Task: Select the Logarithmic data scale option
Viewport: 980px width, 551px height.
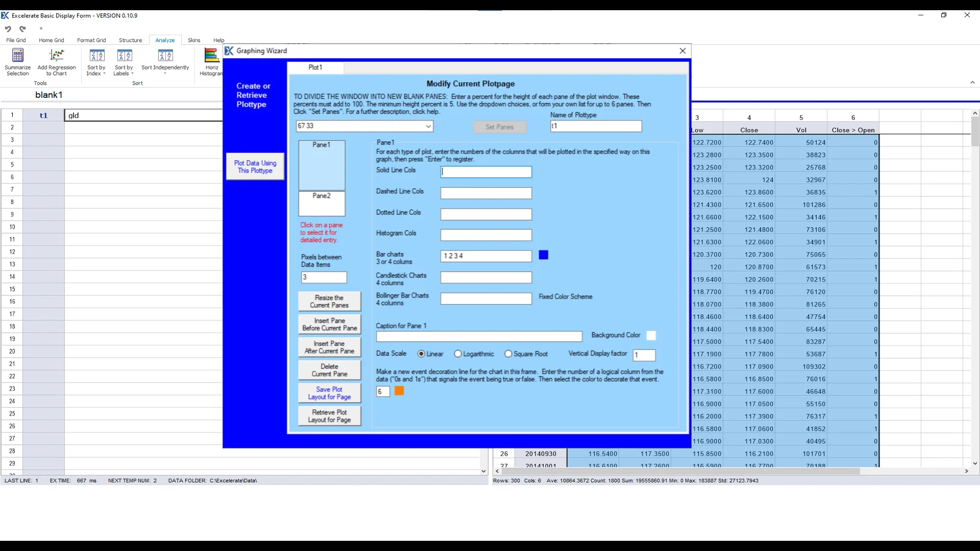Action: pyautogui.click(x=458, y=354)
